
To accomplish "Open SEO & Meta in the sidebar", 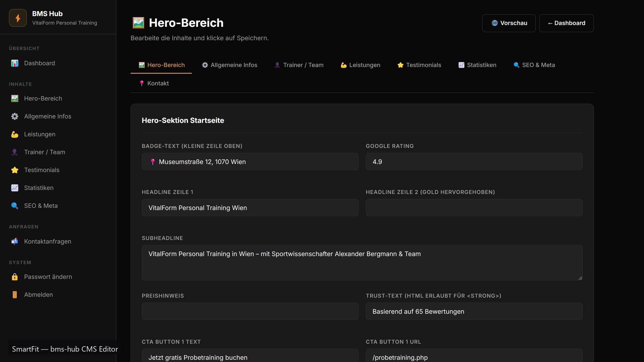I will 58,206.
